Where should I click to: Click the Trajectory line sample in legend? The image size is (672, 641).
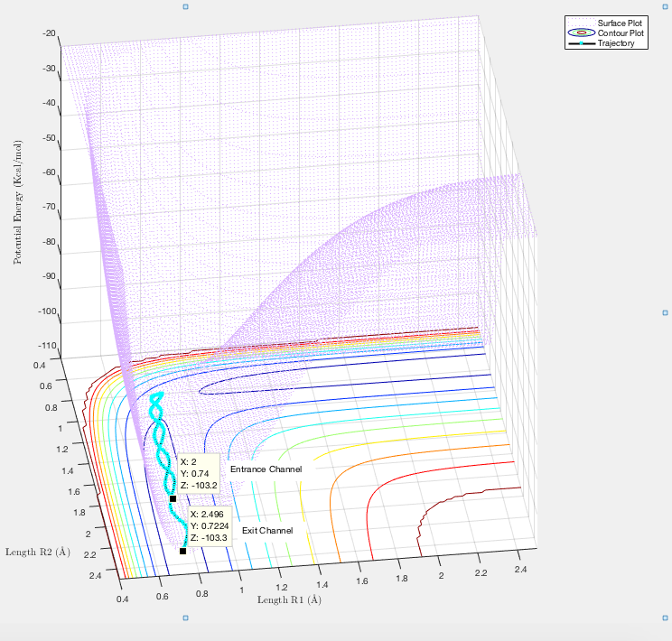pos(581,43)
